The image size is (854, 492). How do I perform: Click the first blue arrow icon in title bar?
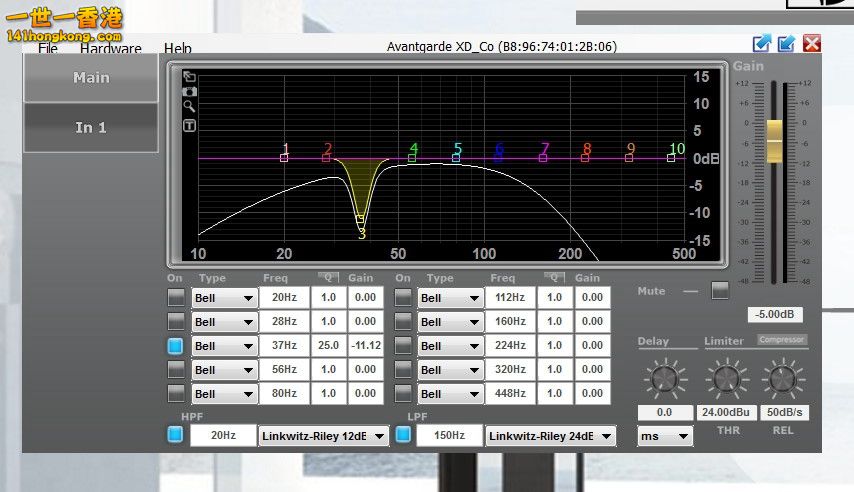762,43
